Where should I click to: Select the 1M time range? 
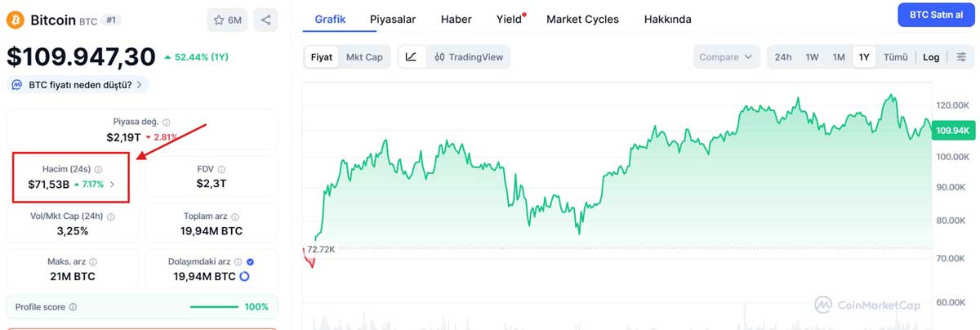point(839,57)
